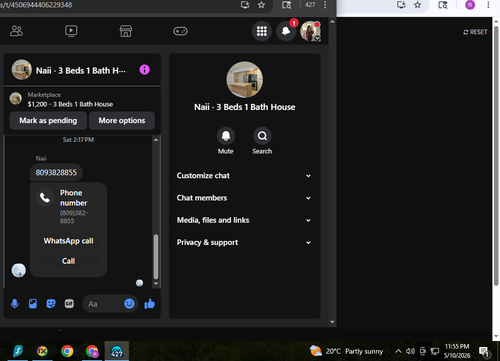Click the chat scrollbar down arrow
This screenshot has width=500, height=361.
coord(156,283)
